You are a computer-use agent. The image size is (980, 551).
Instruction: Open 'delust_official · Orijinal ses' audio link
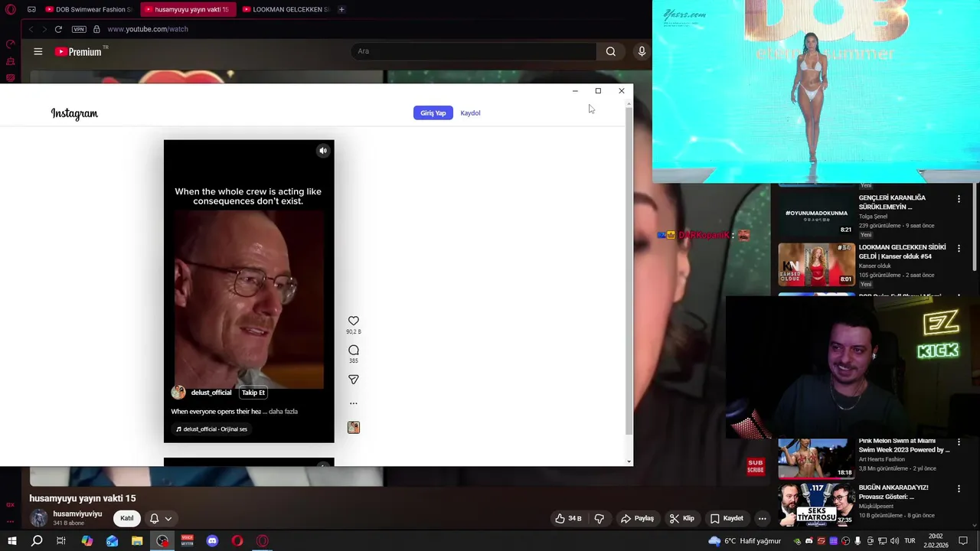[212, 429]
